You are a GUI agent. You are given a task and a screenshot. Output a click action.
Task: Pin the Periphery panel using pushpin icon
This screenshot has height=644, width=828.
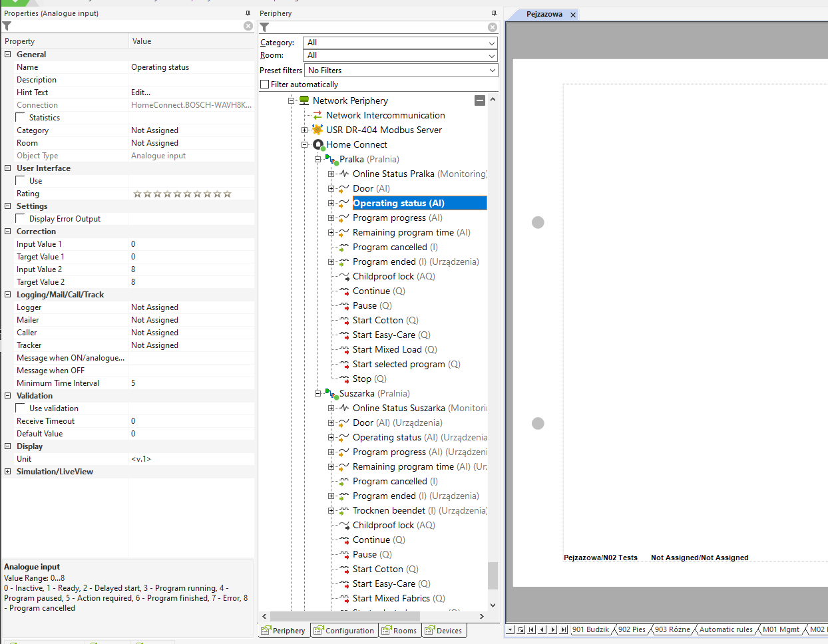494,13
